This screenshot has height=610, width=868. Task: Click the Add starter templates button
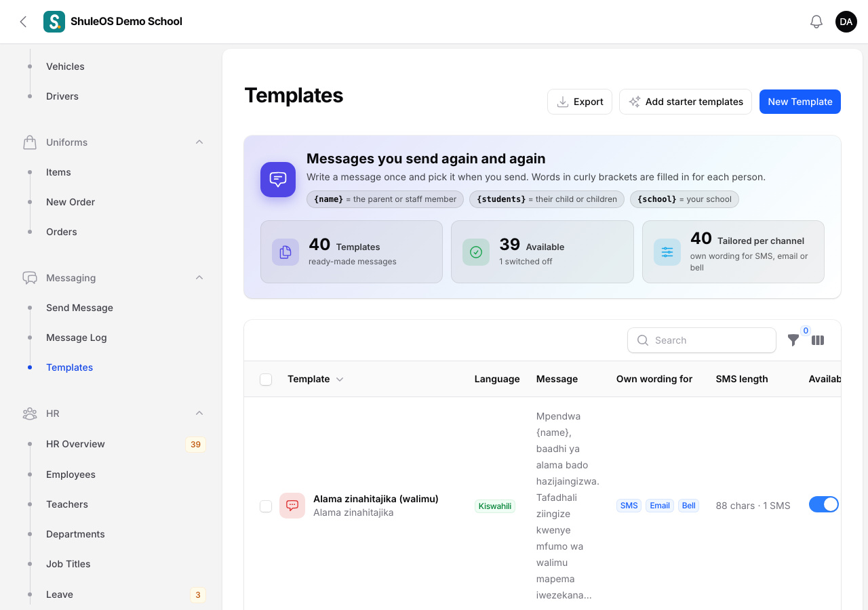point(686,102)
